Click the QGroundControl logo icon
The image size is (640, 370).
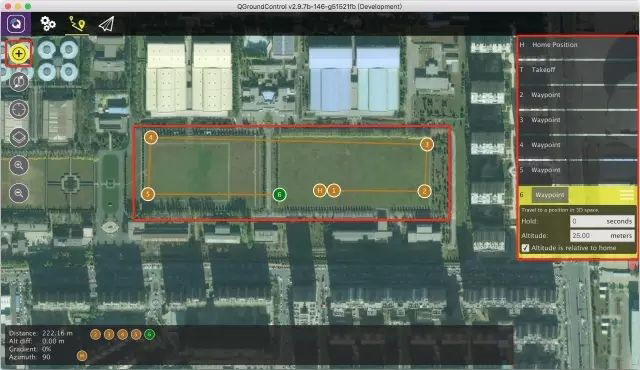click(16, 24)
